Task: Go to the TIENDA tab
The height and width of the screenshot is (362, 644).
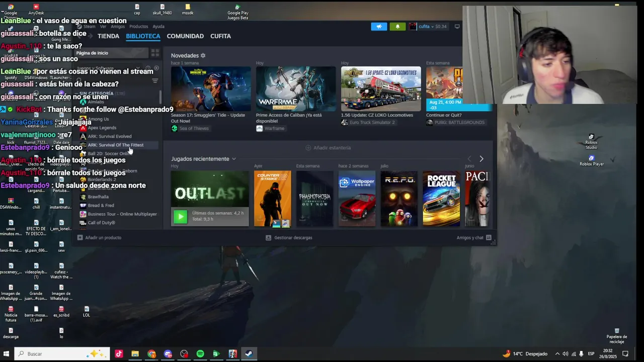Action: [108, 36]
